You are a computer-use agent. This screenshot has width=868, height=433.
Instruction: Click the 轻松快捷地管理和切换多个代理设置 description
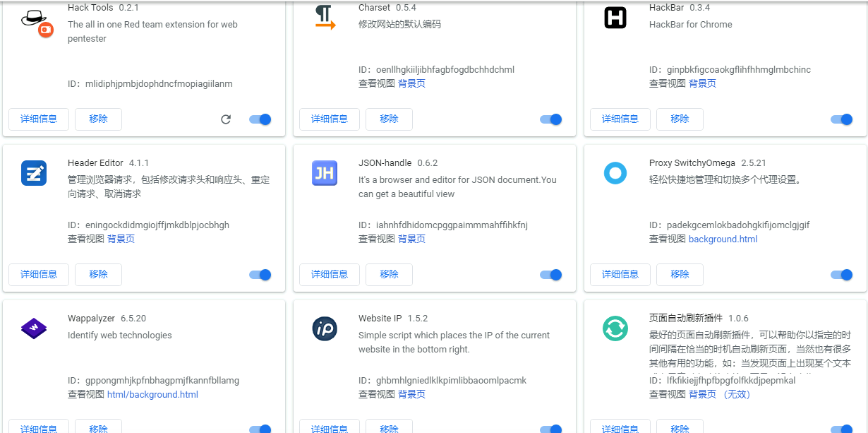point(725,179)
